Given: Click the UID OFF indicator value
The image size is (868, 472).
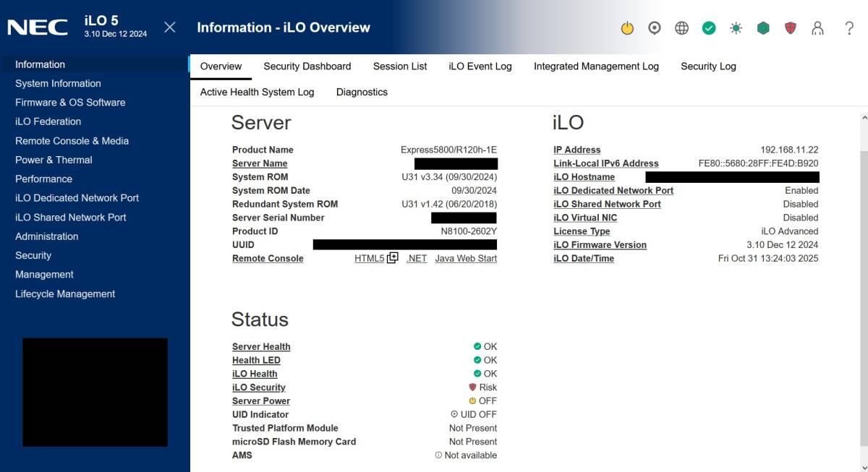Looking at the screenshot, I should pos(474,415).
